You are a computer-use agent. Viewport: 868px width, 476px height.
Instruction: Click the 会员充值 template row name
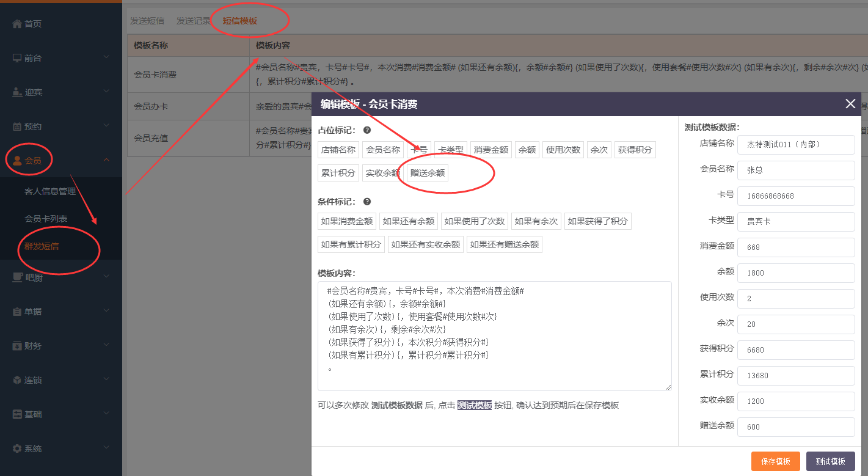point(151,138)
